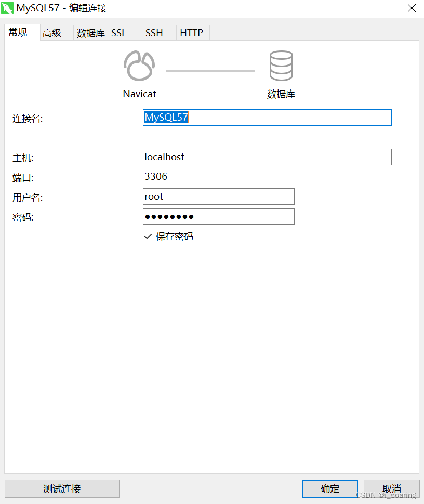Click the 连接名 label

28,118
